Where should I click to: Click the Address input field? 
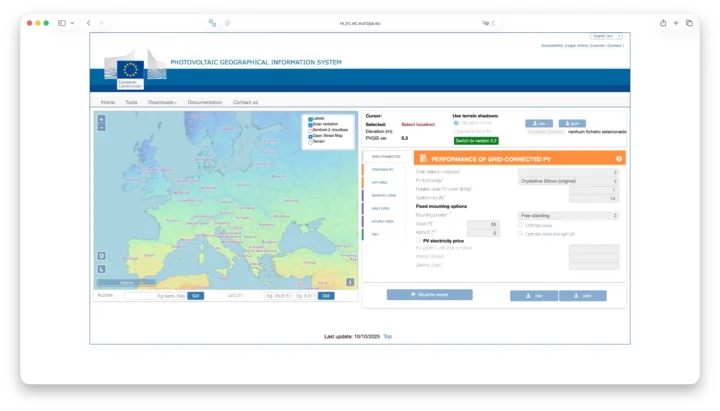[156, 296]
